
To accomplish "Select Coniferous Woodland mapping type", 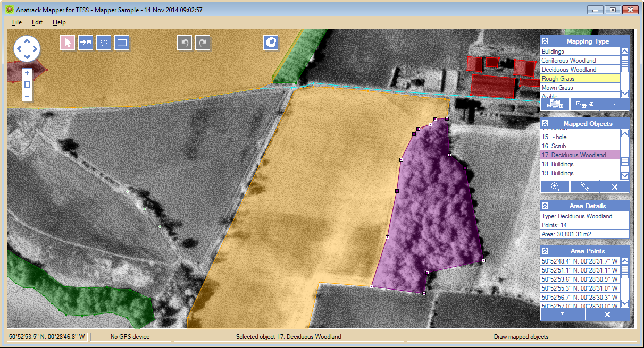I will (x=568, y=61).
